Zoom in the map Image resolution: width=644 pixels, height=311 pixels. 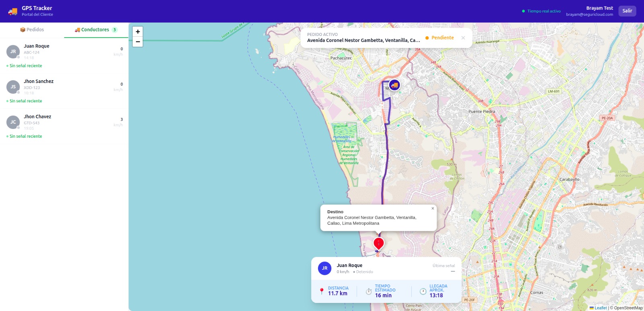tap(138, 32)
